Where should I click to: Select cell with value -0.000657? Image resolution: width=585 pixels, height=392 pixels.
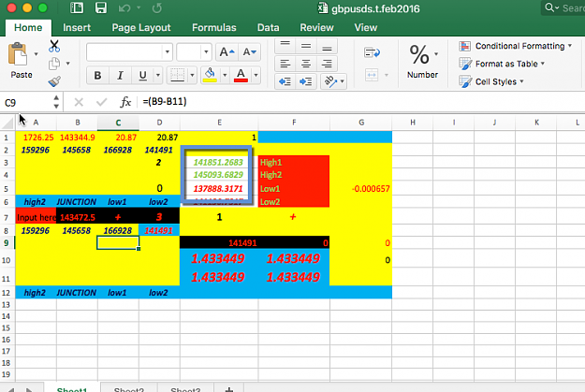tap(361, 189)
